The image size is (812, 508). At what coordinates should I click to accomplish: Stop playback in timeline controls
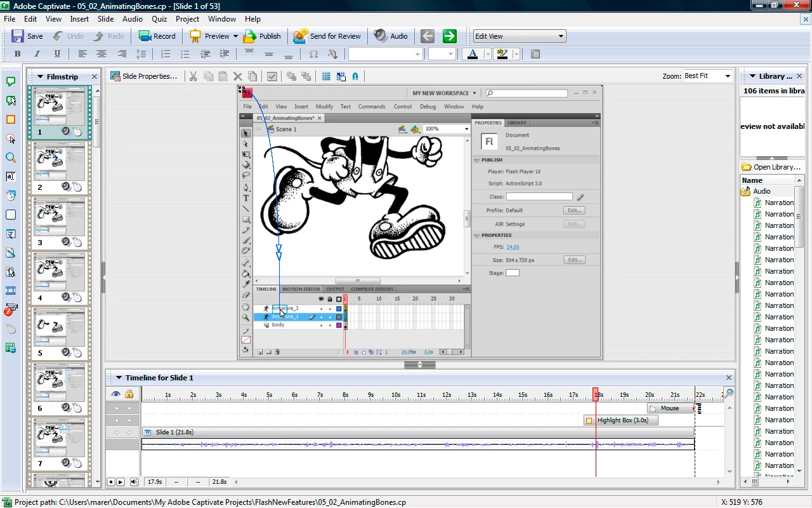point(110,482)
